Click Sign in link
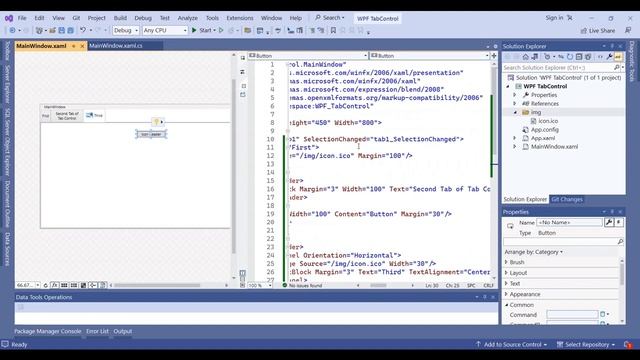This screenshot has height=360, width=640. (554, 18)
